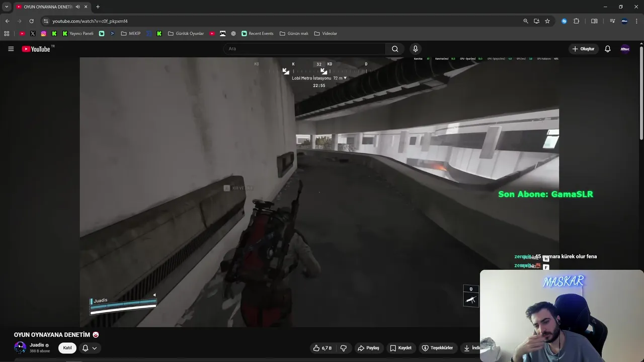The height and width of the screenshot is (362, 644).
Task: Open a new tab with the plus button
Action: 98,7
